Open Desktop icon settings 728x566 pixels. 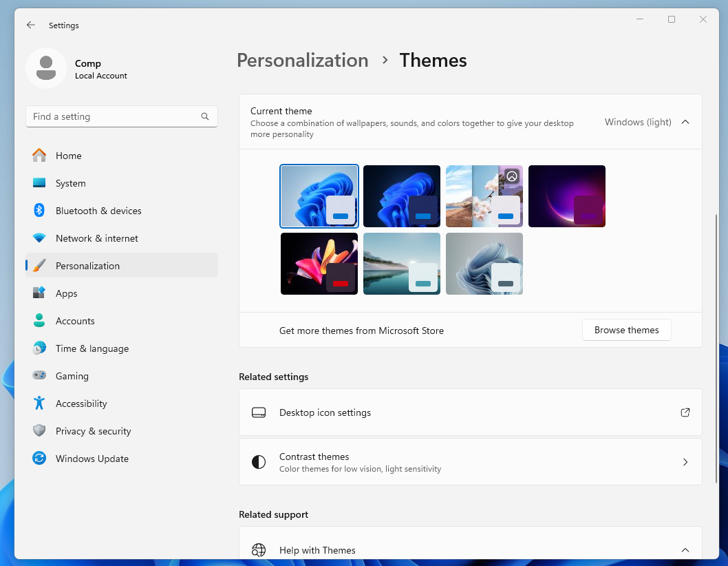coord(471,412)
